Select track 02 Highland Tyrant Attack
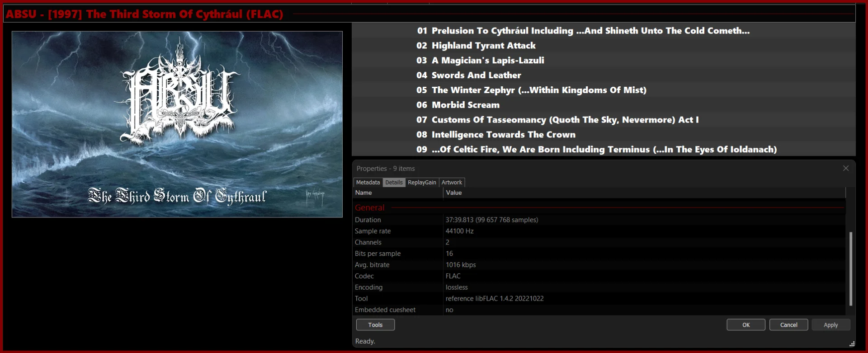868x353 pixels. 604,46
